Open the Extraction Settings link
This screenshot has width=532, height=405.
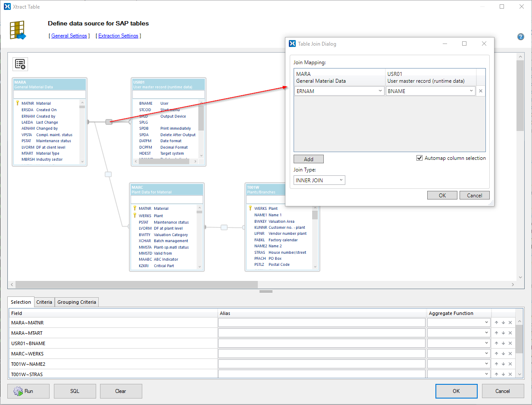[118, 36]
